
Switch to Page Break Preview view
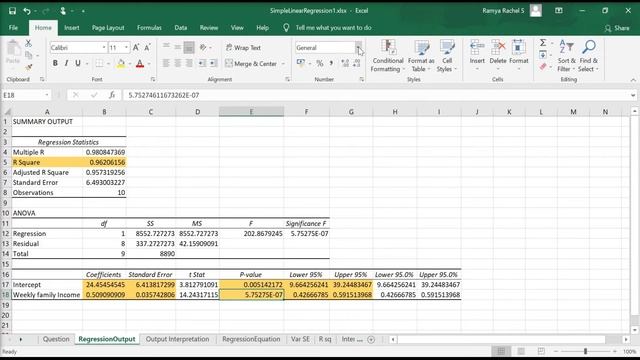[x=541, y=351]
